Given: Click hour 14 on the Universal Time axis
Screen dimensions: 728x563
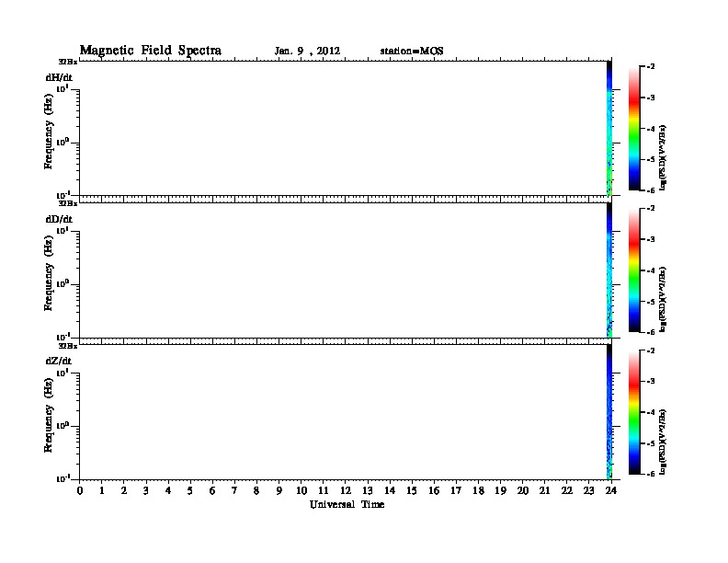Looking at the screenshot, I should tap(390, 490).
